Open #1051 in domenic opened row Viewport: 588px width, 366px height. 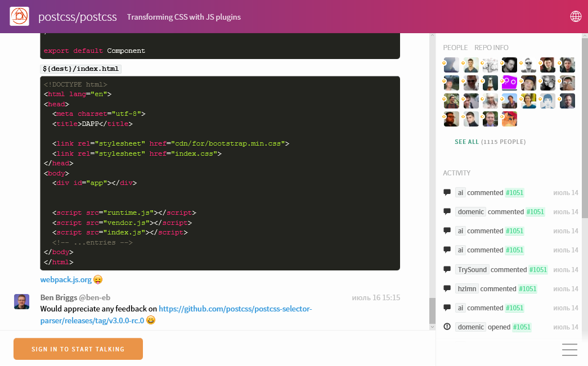coord(522,327)
